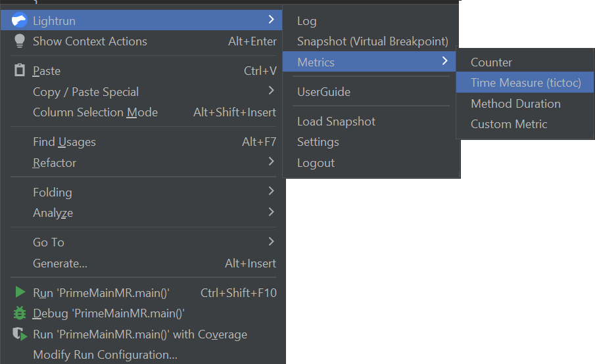595x364 pixels.
Task: Add a Snapshot (Virtual Breakpoint)
Action: (x=372, y=41)
